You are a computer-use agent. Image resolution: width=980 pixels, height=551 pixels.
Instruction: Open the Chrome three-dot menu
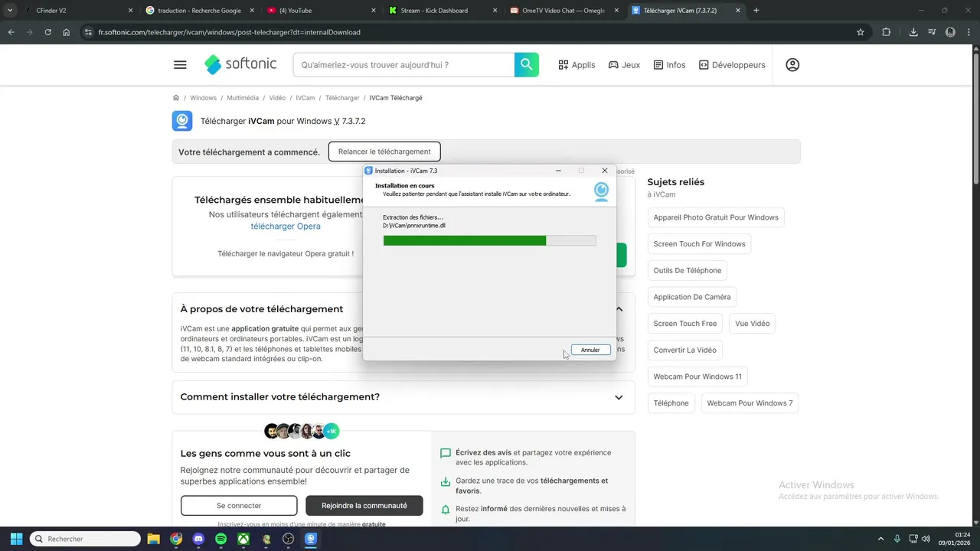click(x=969, y=32)
